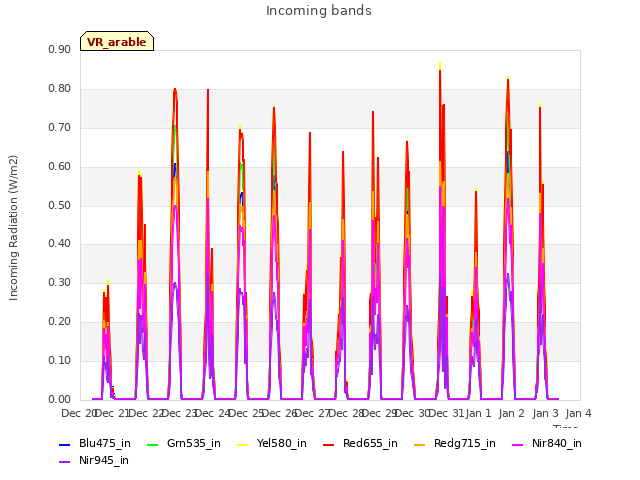
Task: Click the Nir945_in purple legend swatch
Action: (x=64, y=462)
